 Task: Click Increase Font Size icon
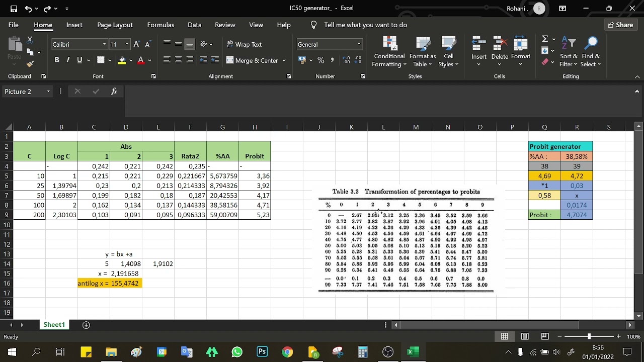click(136, 44)
